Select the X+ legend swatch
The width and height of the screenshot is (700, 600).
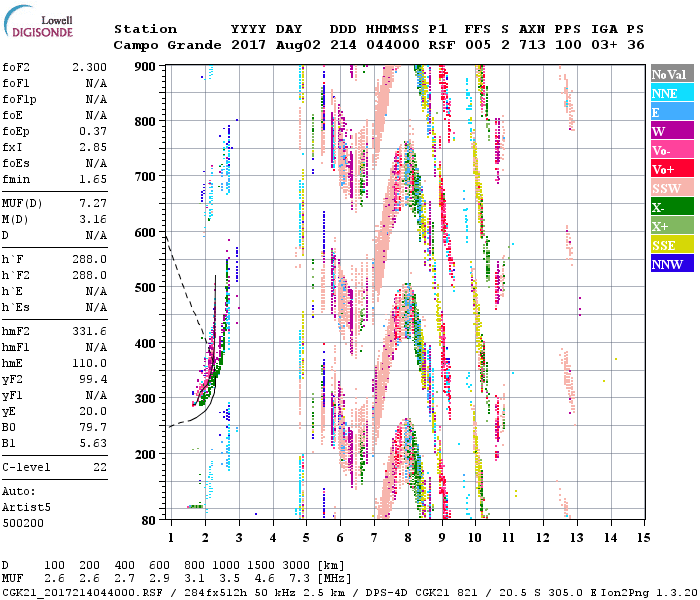[x=671, y=226]
